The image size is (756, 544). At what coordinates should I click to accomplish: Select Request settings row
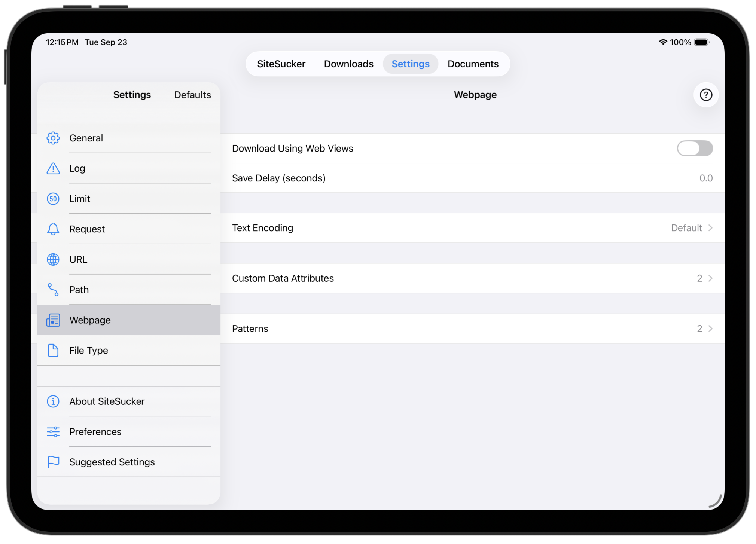coord(129,229)
